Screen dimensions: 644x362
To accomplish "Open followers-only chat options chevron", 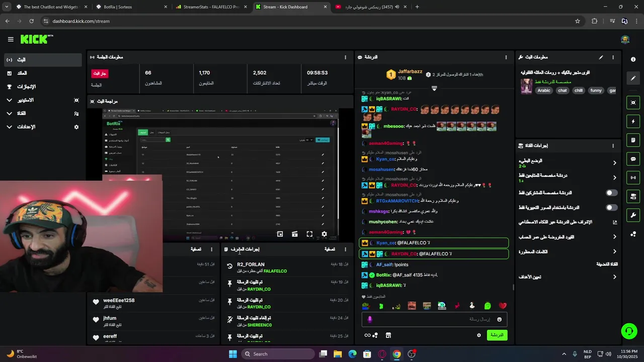I will point(614,177).
